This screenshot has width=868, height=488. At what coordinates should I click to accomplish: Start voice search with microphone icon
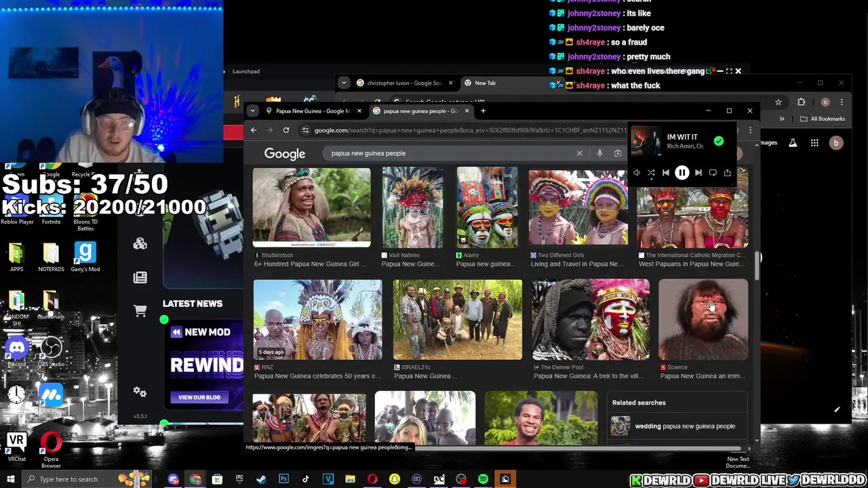(x=599, y=153)
